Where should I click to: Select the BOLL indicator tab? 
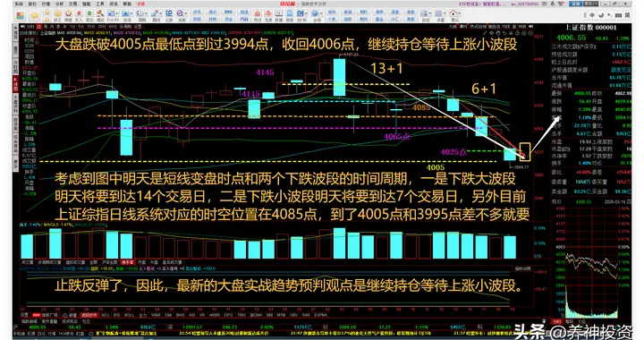click(130, 315)
